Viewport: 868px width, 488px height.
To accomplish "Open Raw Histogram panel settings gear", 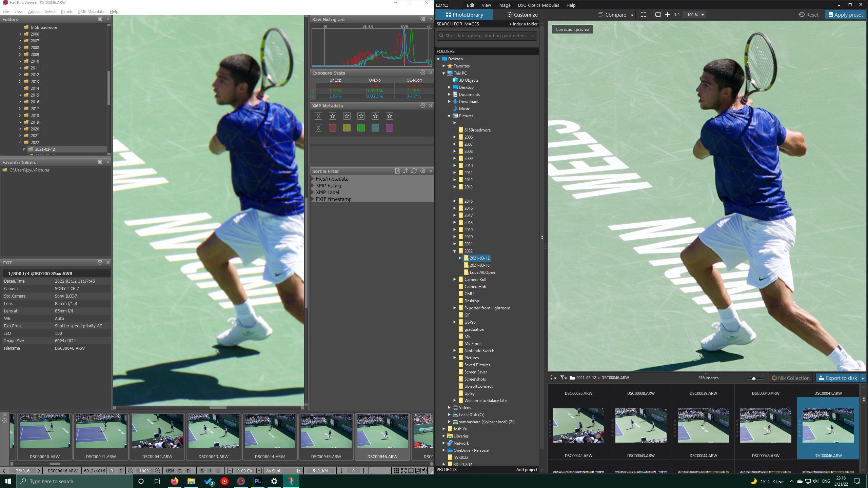I will tap(422, 19).
